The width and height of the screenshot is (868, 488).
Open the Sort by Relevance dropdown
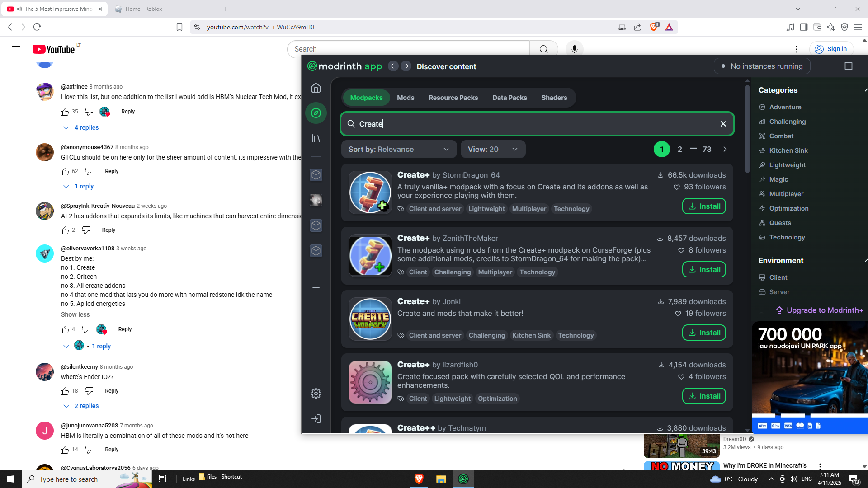point(398,149)
